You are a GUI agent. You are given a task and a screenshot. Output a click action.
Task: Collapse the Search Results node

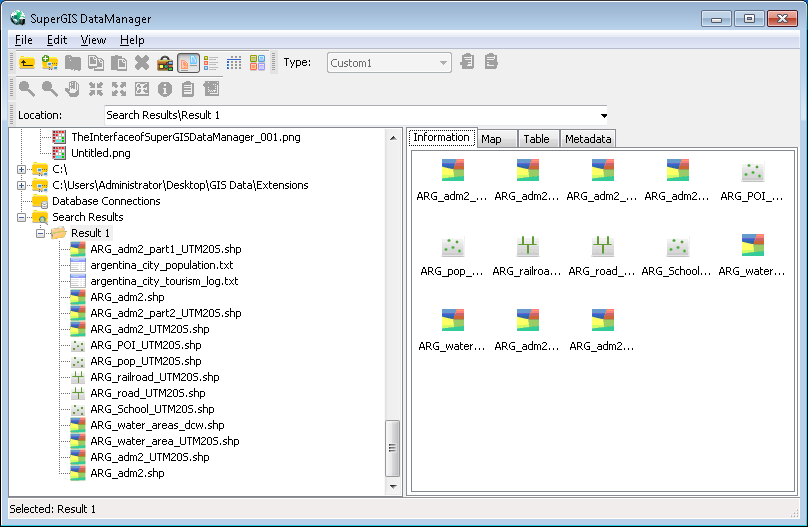[x=21, y=217]
